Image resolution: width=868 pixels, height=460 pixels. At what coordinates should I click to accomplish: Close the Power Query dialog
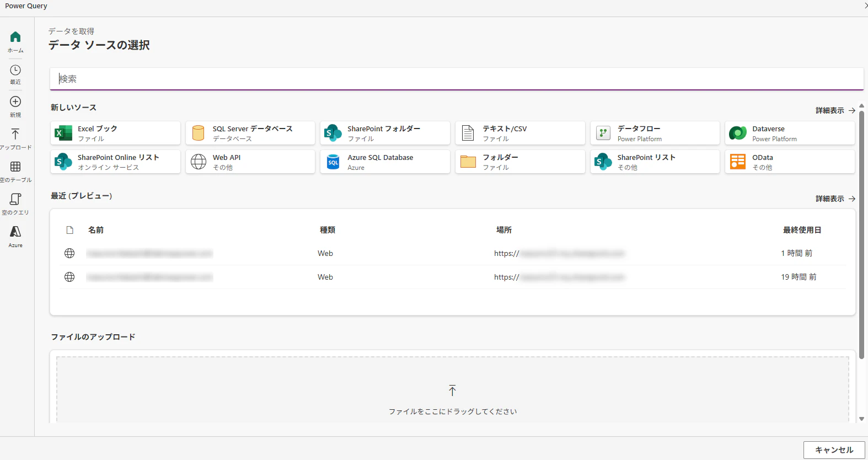(x=865, y=6)
